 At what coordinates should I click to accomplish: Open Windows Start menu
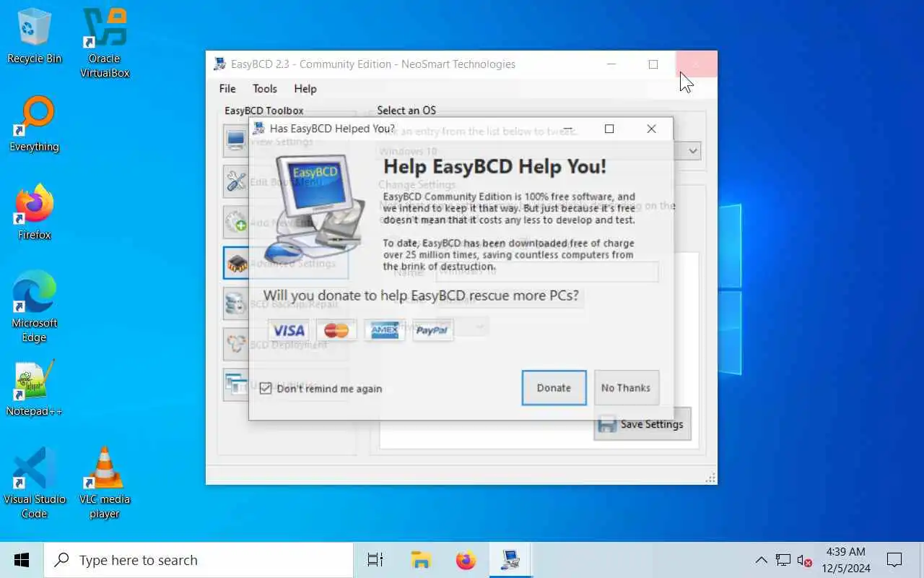click(x=22, y=560)
